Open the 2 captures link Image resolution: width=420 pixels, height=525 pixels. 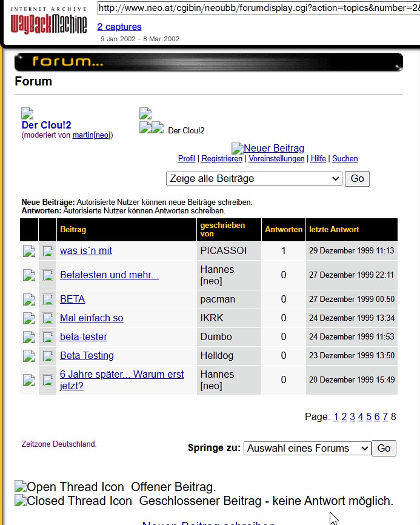click(119, 27)
